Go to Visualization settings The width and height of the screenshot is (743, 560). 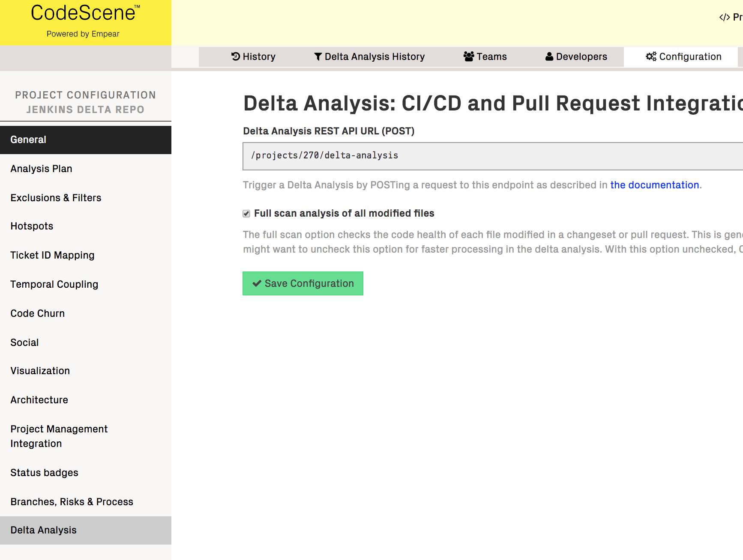tap(86, 371)
